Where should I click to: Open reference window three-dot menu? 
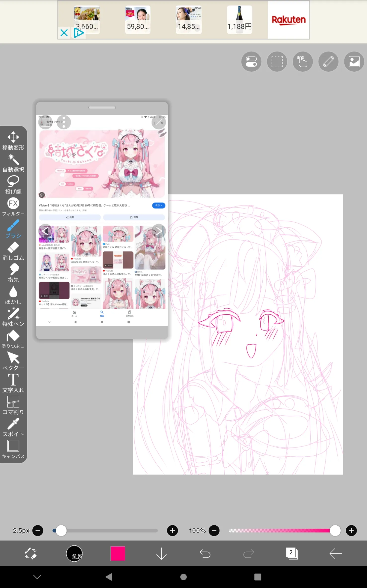pyautogui.click(x=64, y=122)
